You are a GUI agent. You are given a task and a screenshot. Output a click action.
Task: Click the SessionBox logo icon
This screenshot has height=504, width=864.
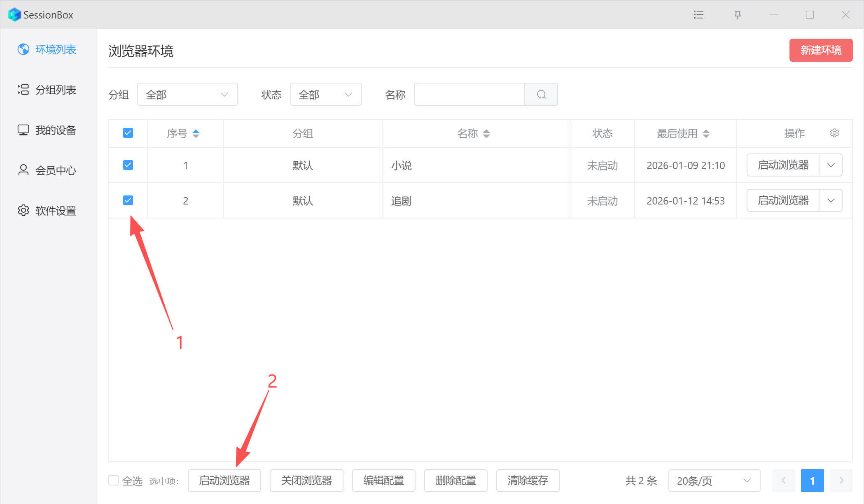(x=14, y=15)
